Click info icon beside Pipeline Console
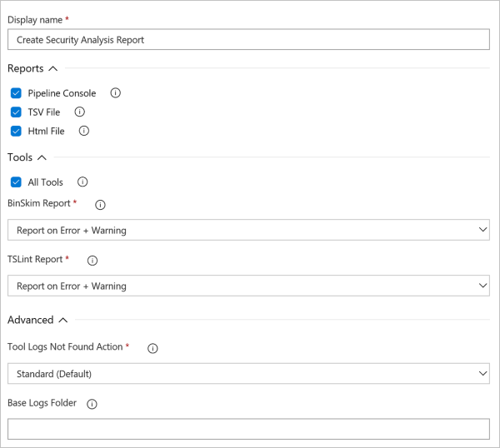 (115, 93)
